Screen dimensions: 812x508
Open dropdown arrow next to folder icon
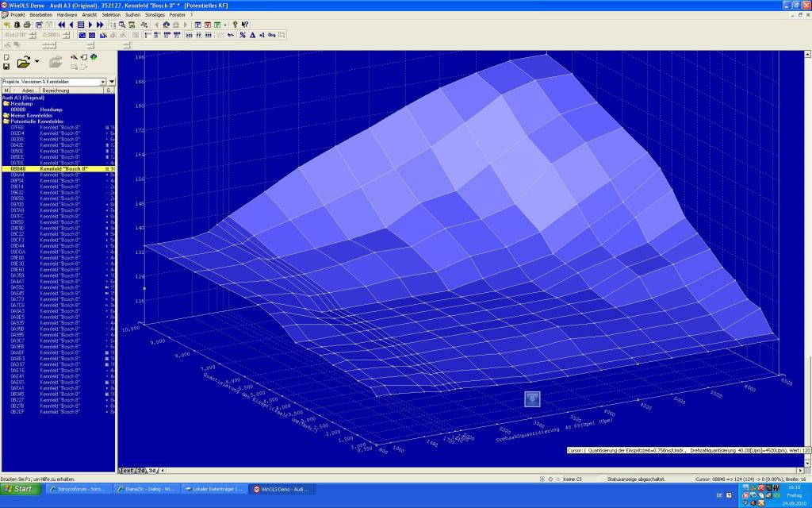click(36, 61)
